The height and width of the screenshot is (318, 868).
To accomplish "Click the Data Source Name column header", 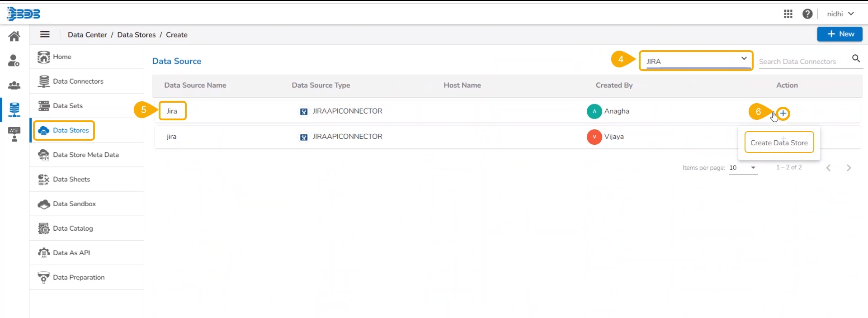I will click(x=195, y=85).
